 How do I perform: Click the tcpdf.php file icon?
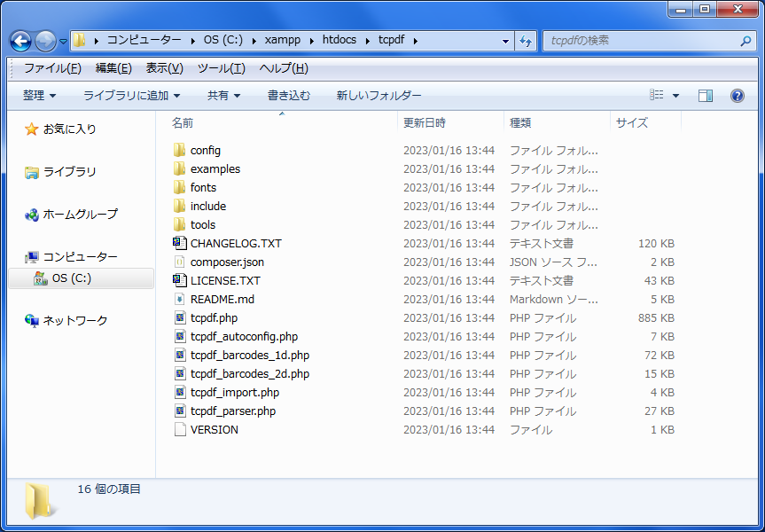180,317
